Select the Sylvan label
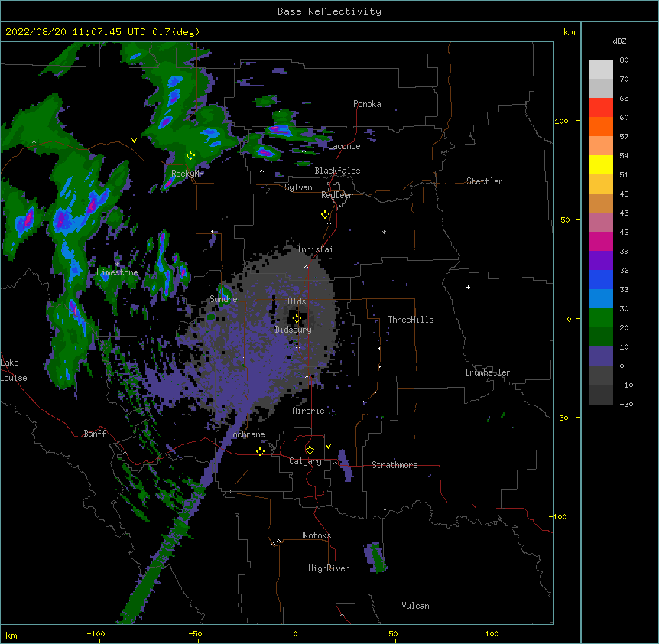The width and height of the screenshot is (659, 644). (298, 187)
